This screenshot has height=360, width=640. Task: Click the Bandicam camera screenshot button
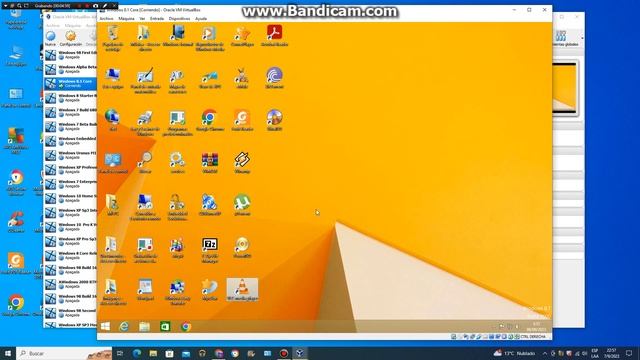(x=95, y=6)
